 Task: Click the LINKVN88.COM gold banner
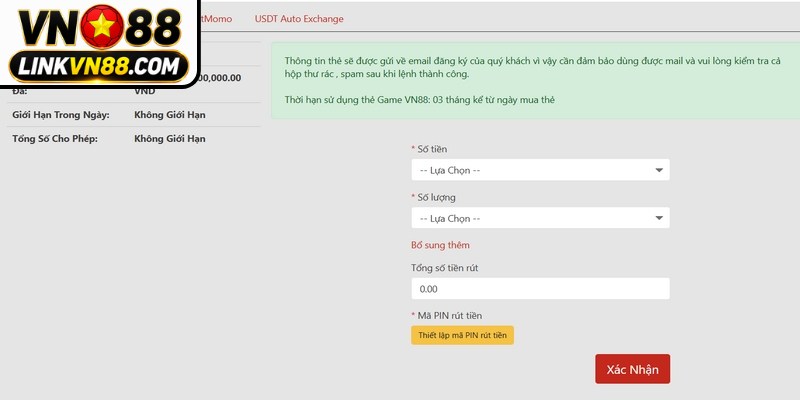click(x=99, y=66)
